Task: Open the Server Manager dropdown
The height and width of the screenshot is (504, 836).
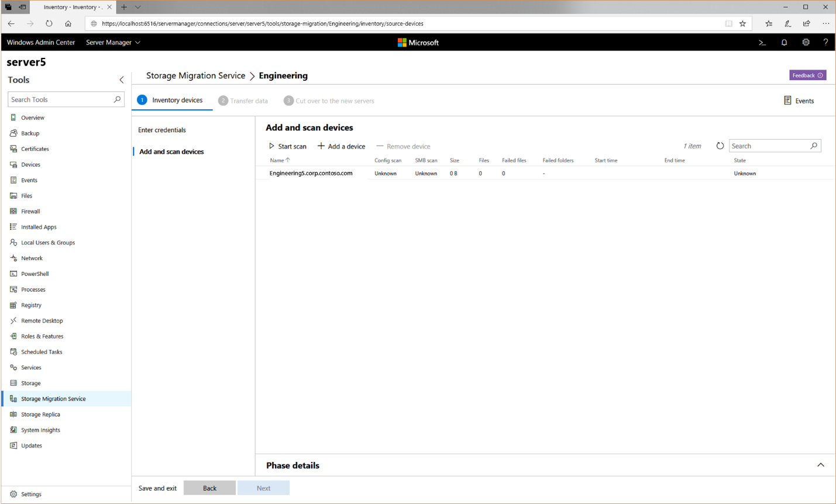Action: (113, 43)
